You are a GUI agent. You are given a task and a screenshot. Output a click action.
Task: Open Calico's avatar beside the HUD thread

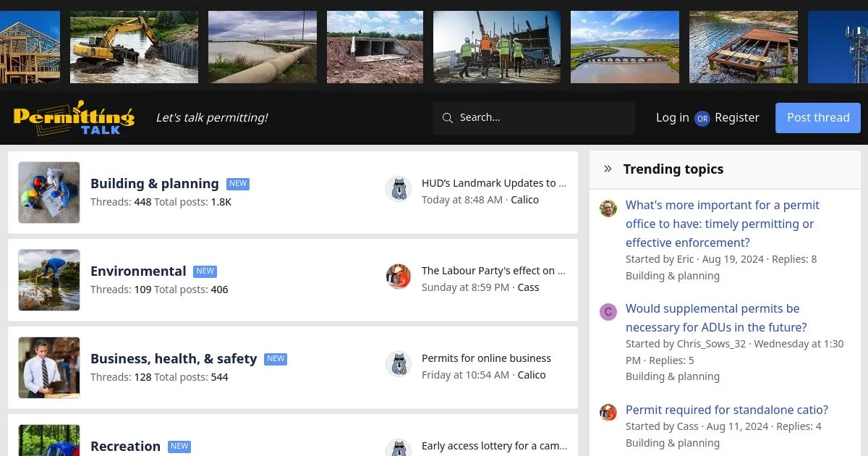point(399,190)
